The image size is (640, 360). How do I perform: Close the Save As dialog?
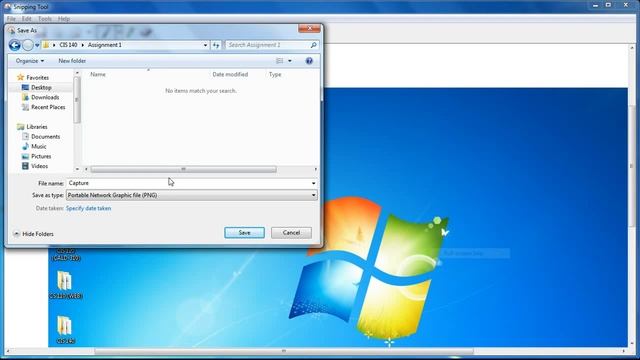coord(309,28)
